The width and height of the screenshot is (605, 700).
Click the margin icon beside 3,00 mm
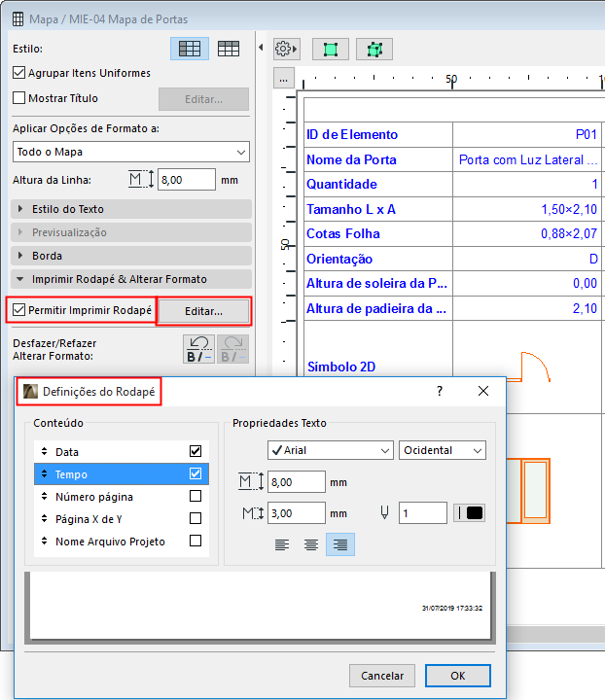point(253,513)
